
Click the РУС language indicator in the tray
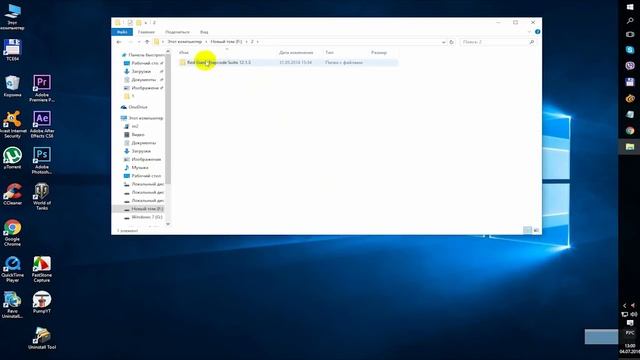click(x=630, y=333)
